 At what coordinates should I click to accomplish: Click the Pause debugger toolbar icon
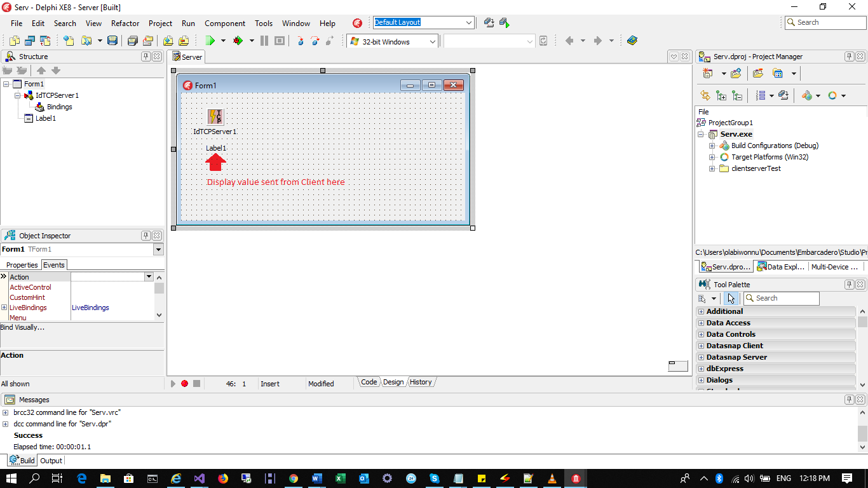(x=264, y=41)
